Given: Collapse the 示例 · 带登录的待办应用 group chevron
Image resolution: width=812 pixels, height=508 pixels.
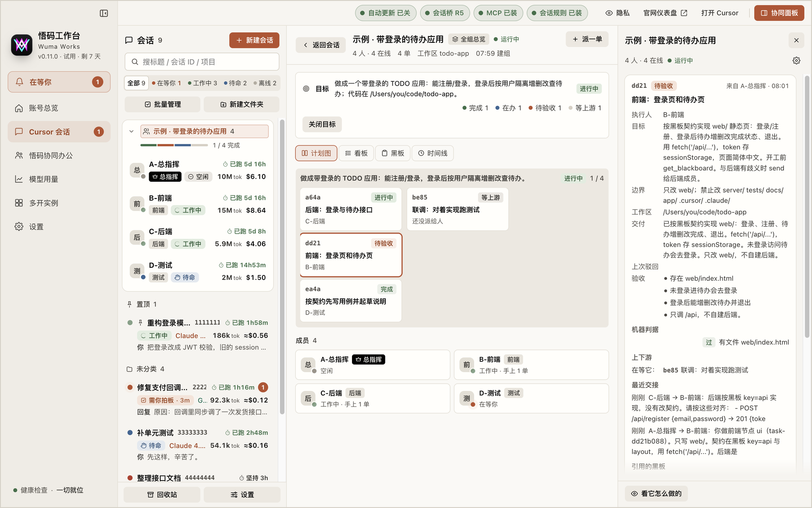Looking at the screenshot, I should pyautogui.click(x=131, y=131).
